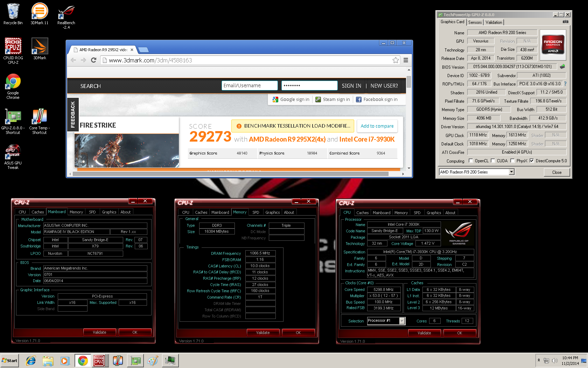The image size is (588, 368).
Task: Launch Core Temp desktop shortcut
Action: (x=40, y=121)
